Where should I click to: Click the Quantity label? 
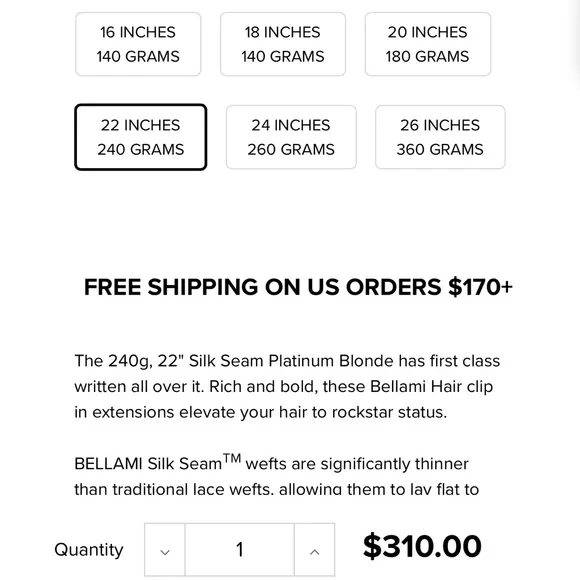[x=89, y=550]
